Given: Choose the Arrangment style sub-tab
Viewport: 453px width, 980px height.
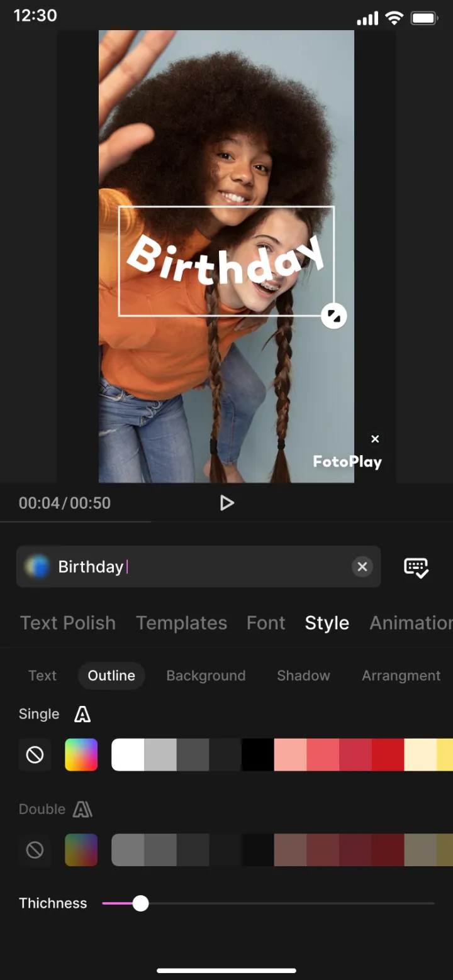Looking at the screenshot, I should (x=401, y=676).
